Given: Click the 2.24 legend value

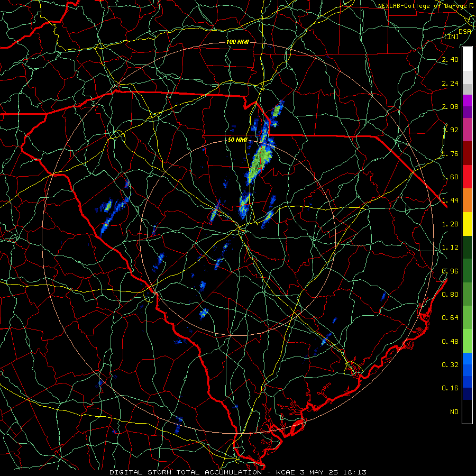Looking at the screenshot, I should (450, 83).
